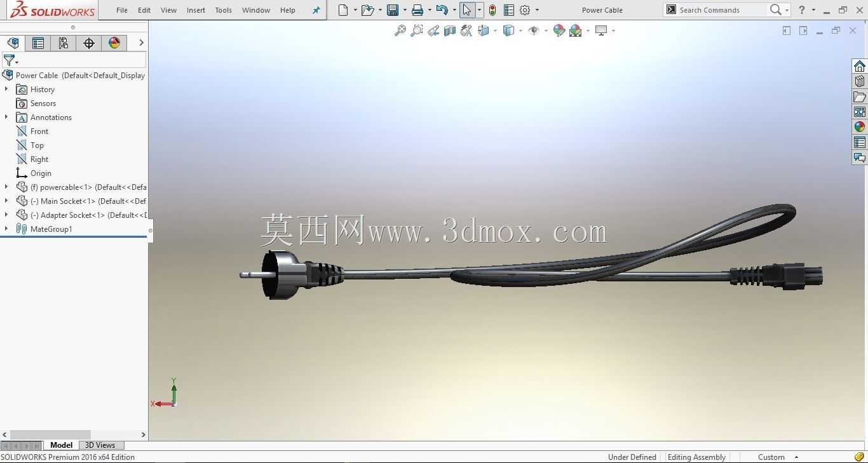This screenshot has height=463, width=868.
Task: Click the Apply Scene icon
Action: (x=576, y=30)
